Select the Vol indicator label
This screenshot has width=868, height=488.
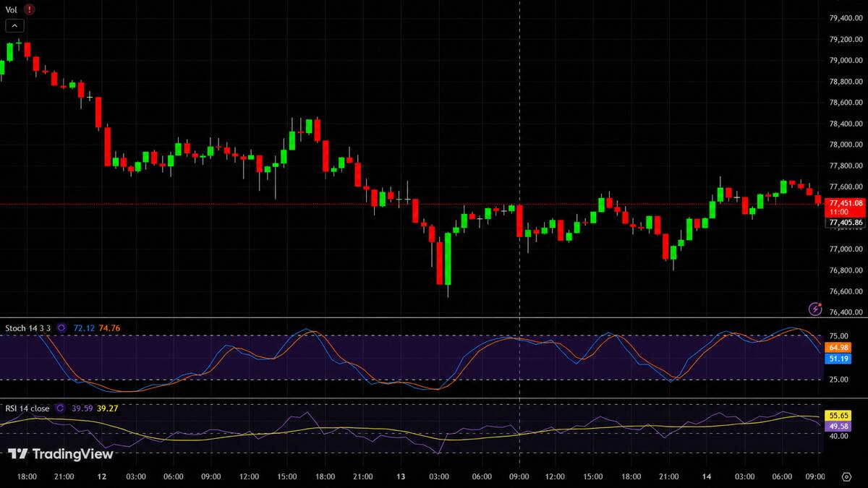[11, 10]
